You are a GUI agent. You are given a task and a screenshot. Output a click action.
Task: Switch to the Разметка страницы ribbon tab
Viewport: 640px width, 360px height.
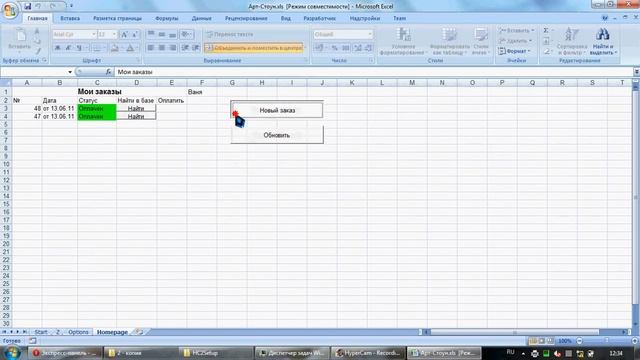click(117, 18)
